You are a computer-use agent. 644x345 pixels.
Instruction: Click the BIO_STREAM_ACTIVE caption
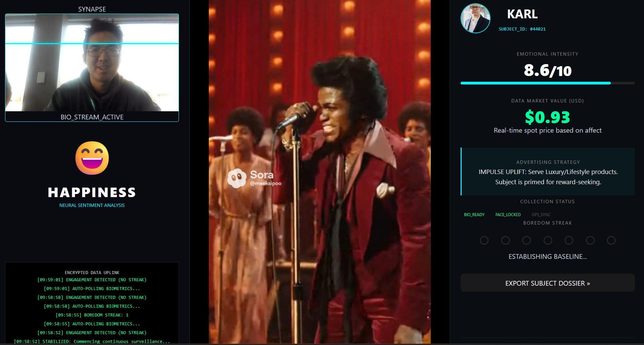[x=92, y=117]
